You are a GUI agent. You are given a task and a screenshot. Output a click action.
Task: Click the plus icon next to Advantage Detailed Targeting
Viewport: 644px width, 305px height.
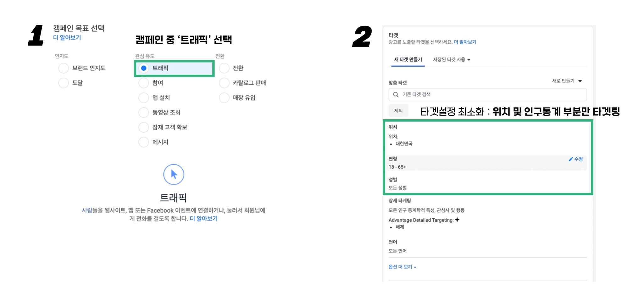(457, 220)
